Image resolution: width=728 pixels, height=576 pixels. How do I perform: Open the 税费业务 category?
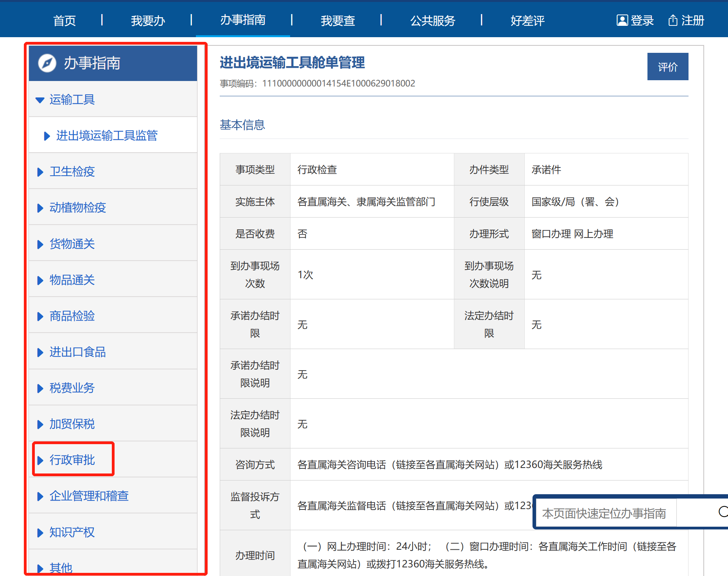point(72,388)
